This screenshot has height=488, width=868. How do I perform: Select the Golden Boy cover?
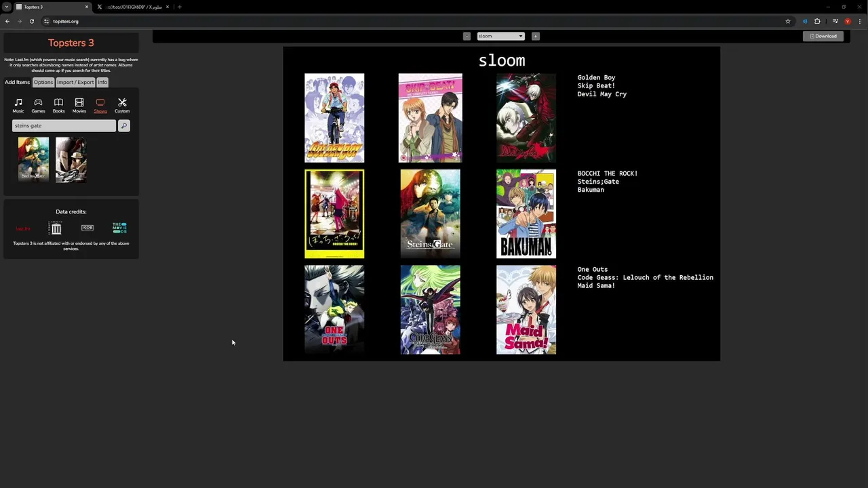[x=334, y=118]
